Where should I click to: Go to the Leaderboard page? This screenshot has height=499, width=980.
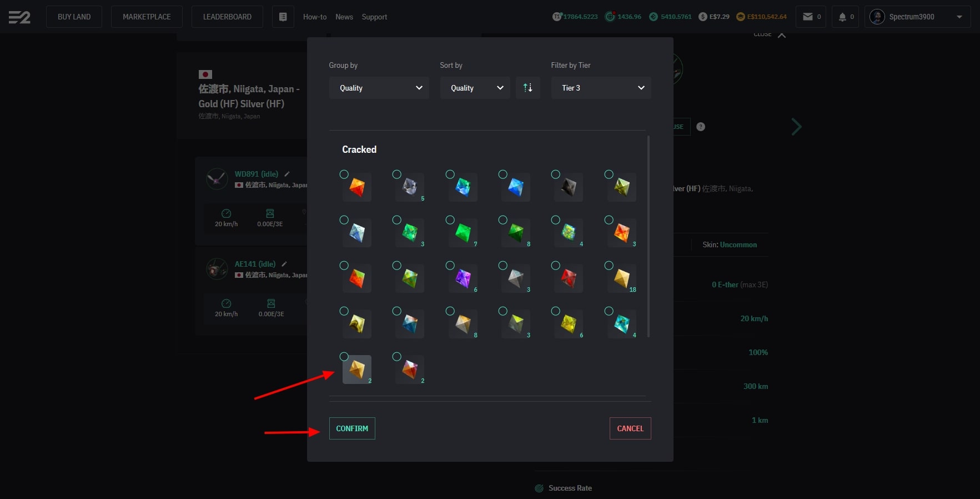pyautogui.click(x=227, y=17)
